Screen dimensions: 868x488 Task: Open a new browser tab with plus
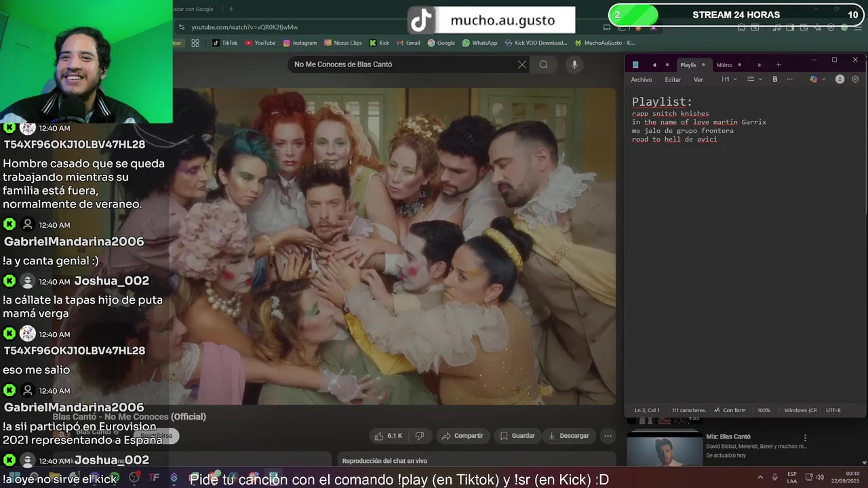231,9
